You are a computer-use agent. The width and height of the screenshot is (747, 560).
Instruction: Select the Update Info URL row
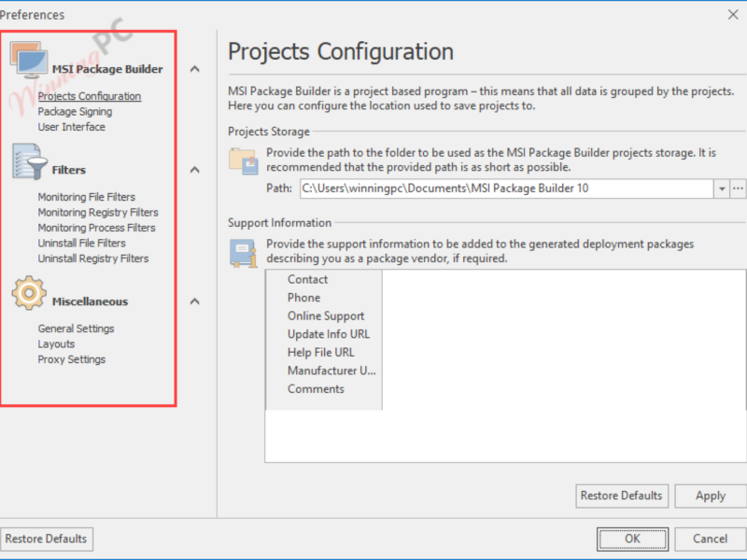click(x=324, y=334)
